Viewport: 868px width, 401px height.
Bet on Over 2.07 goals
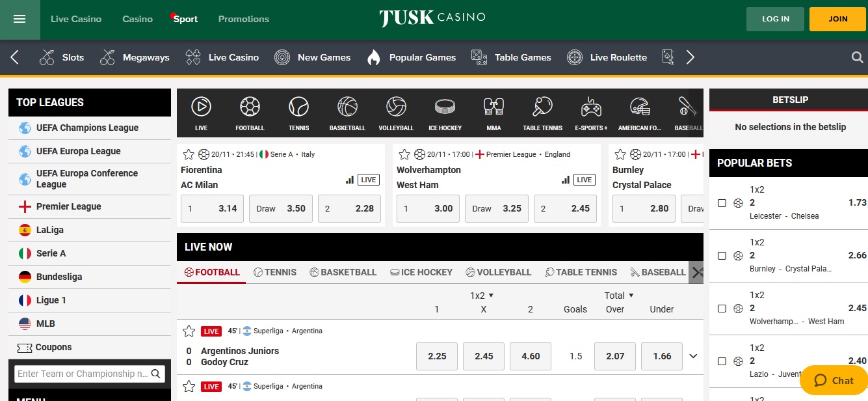click(615, 356)
